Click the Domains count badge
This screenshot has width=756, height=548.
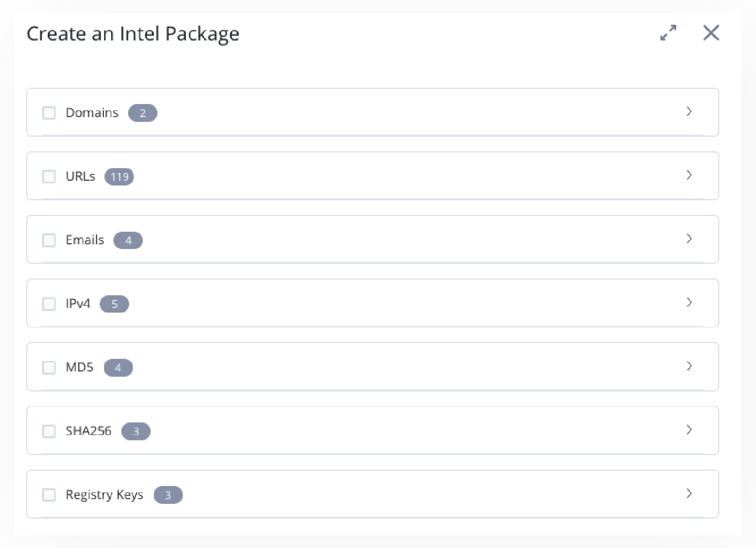(142, 113)
